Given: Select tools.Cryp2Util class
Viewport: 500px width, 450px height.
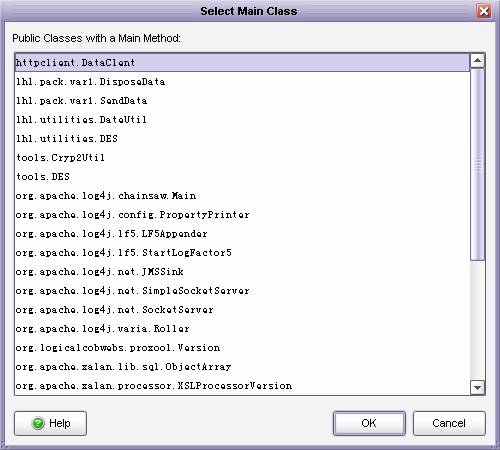Looking at the screenshot, I should (242, 158).
